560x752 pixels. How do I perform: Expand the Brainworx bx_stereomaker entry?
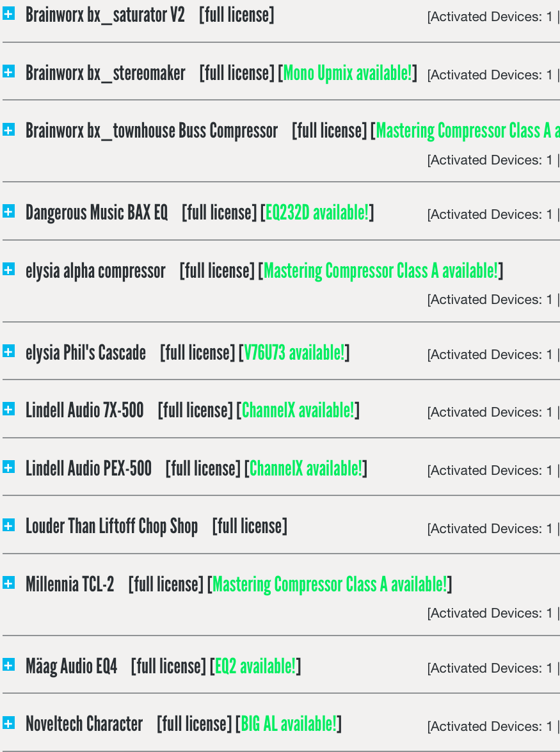coord(8,72)
